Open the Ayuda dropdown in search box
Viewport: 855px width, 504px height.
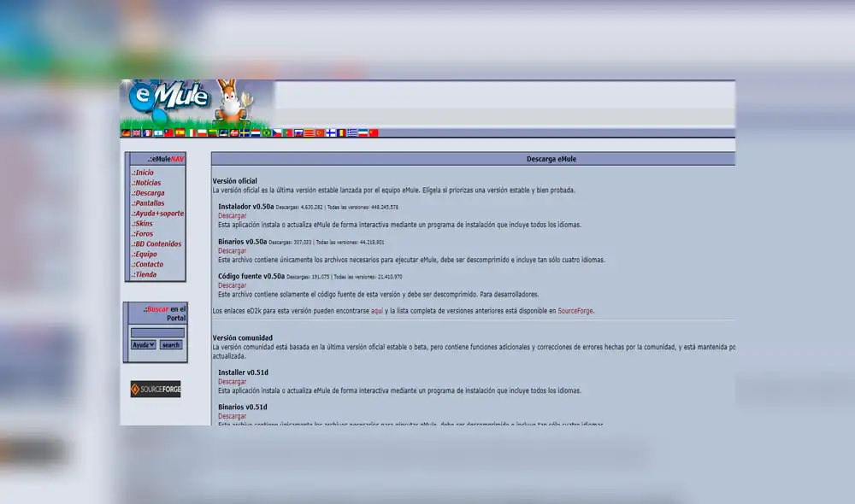pos(143,345)
